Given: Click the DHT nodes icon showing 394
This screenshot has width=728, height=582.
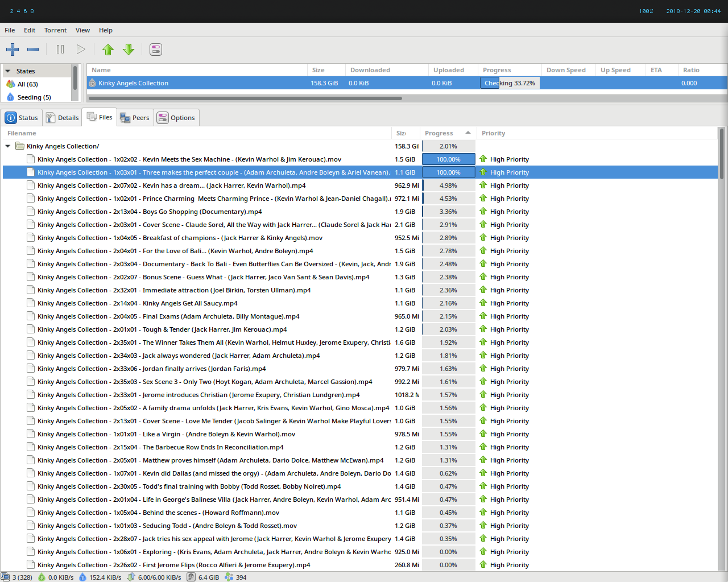Looking at the screenshot, I should tap(229, 577).
